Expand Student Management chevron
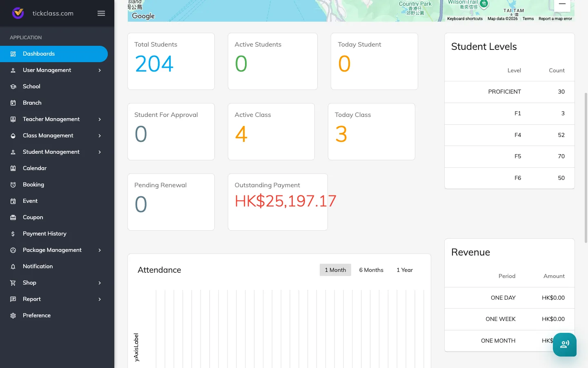Screen dimensions: 588x368 [x=100, y=152]
